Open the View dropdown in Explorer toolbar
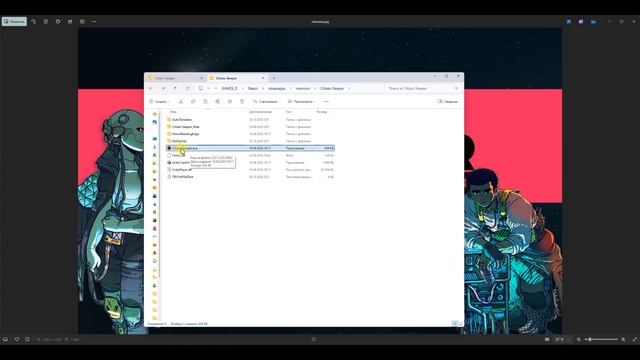 [x=302, y=101]
